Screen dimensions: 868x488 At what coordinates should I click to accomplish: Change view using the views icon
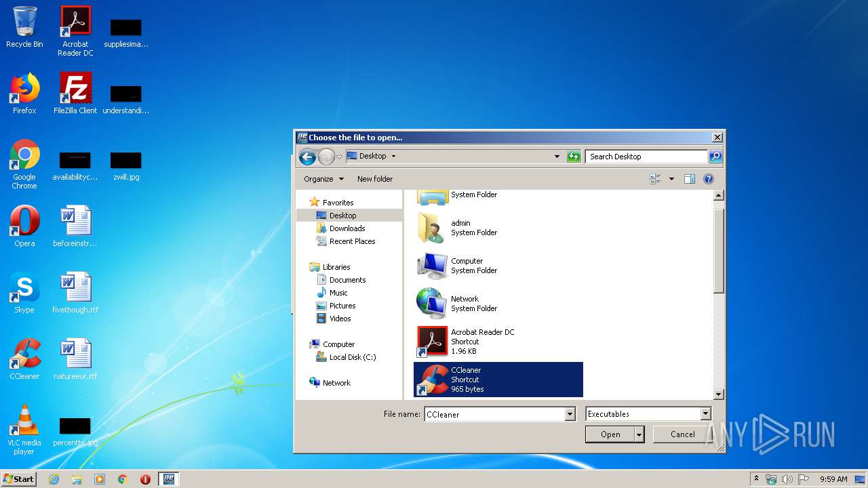pyautogui.click(x=655, y=179)
